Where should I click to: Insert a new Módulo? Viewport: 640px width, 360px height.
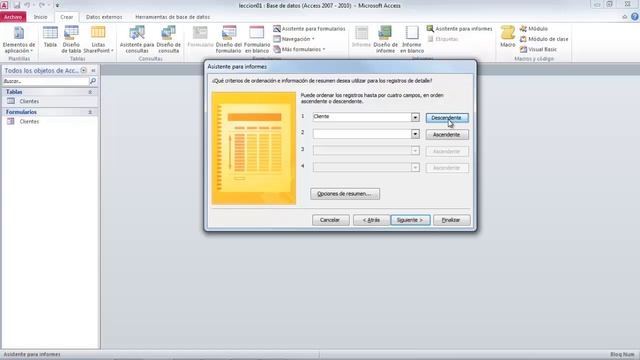pos(533,29)
